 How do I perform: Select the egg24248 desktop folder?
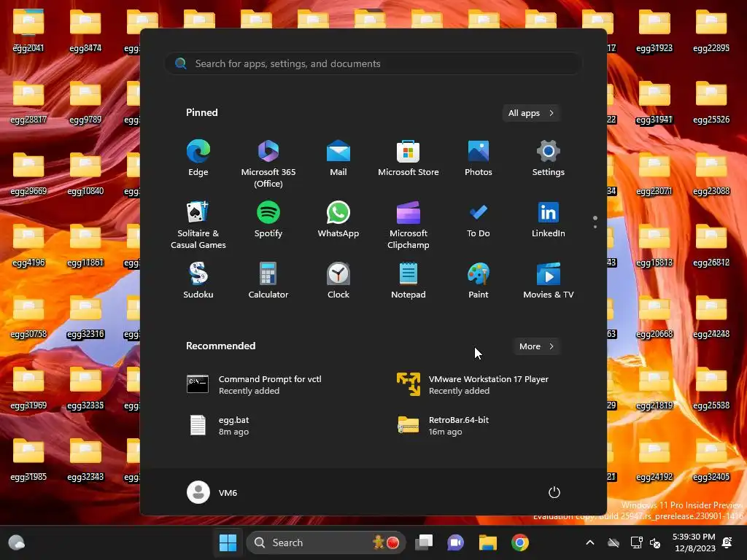711,316
